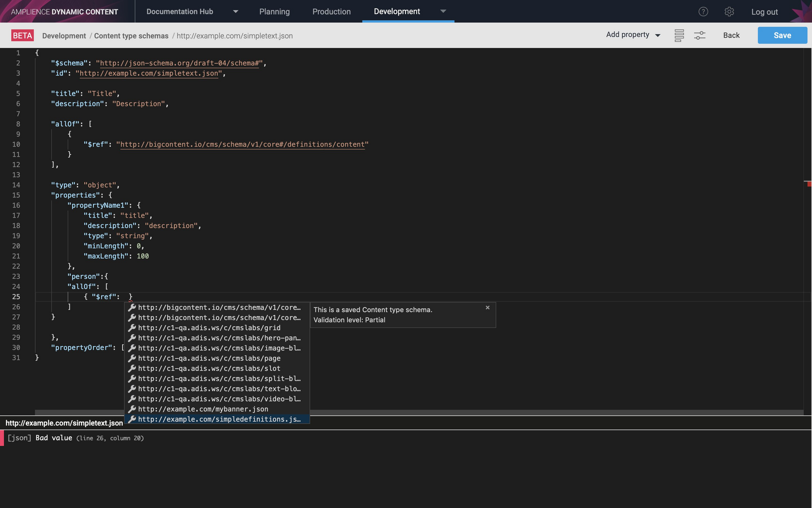Click the Amplience Dynamic Content logo
Viewport: 812px width, 508px height.
coord(64,12)
